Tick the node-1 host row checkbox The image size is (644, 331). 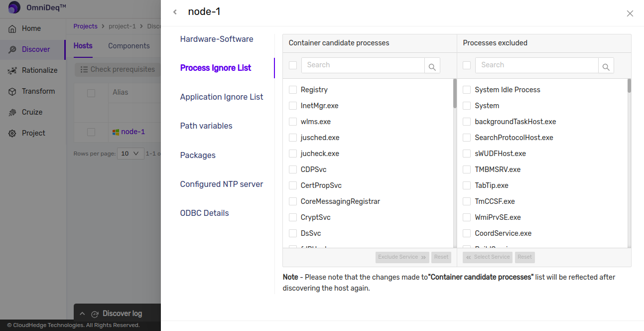coord(91,132)
